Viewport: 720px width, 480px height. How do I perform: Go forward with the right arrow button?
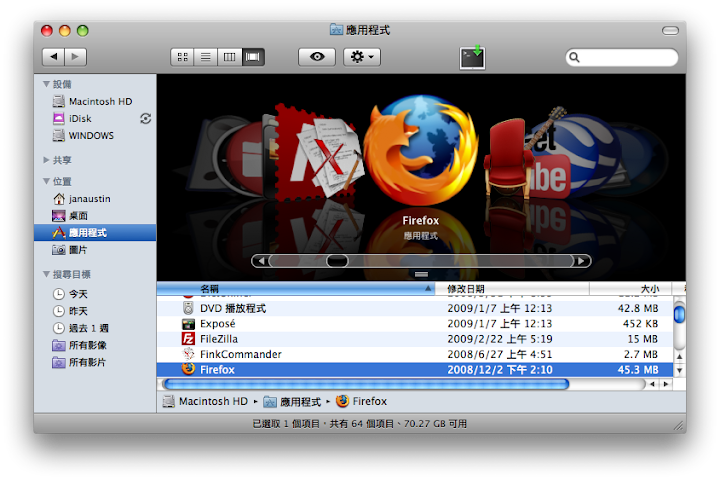pyautogui.click(x=75, y=57)
